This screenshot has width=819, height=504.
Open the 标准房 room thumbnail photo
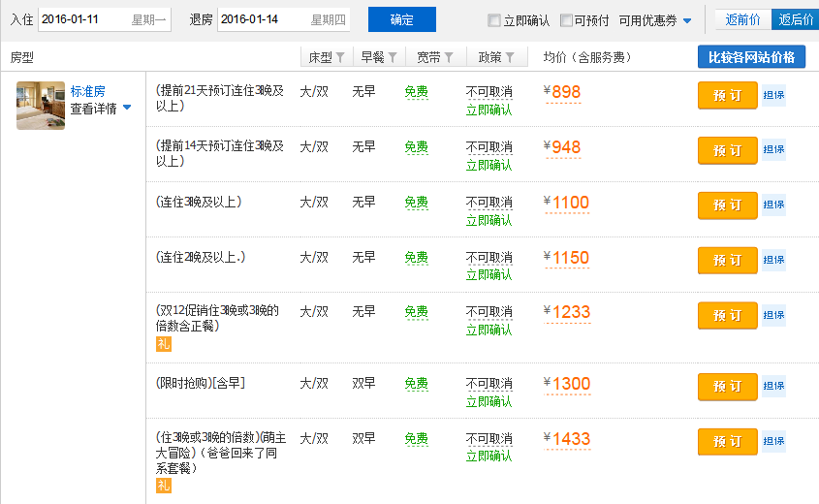coord(41,105)
